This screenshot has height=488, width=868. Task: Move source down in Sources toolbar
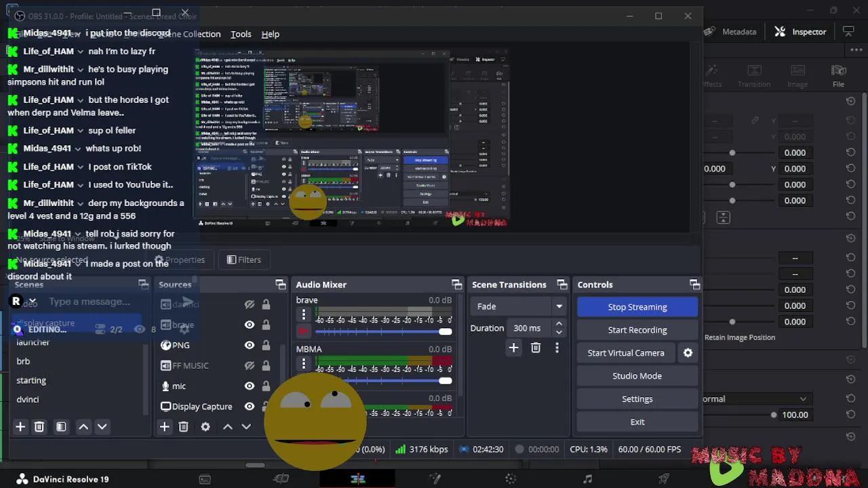pos(246,426)
